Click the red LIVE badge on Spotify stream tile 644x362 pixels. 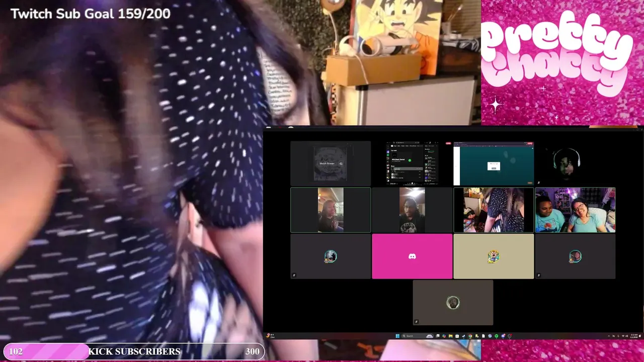(448, 143)
